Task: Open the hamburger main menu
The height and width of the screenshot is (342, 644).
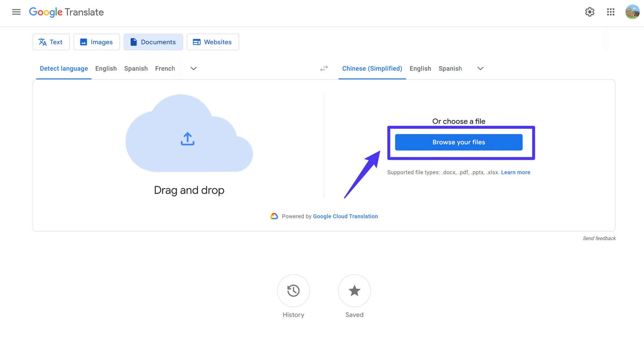Action: click(16, 12)
